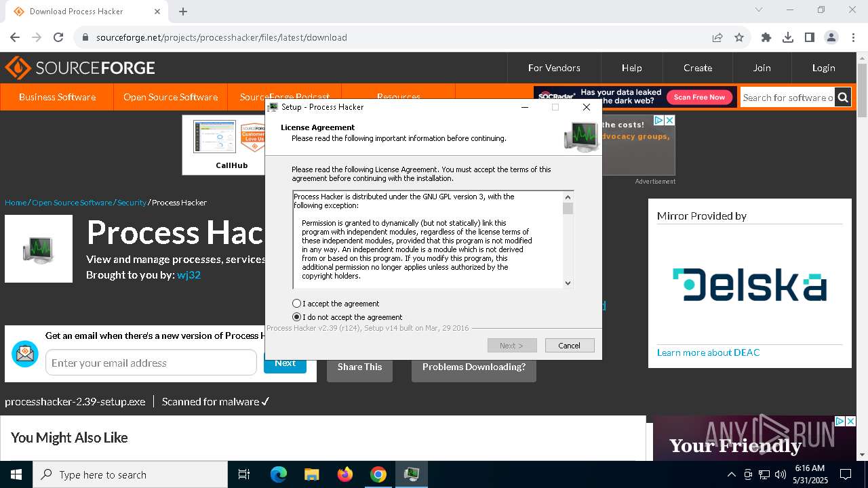
Task: Toggle the Chrome side panel icon
Action: 810,37
